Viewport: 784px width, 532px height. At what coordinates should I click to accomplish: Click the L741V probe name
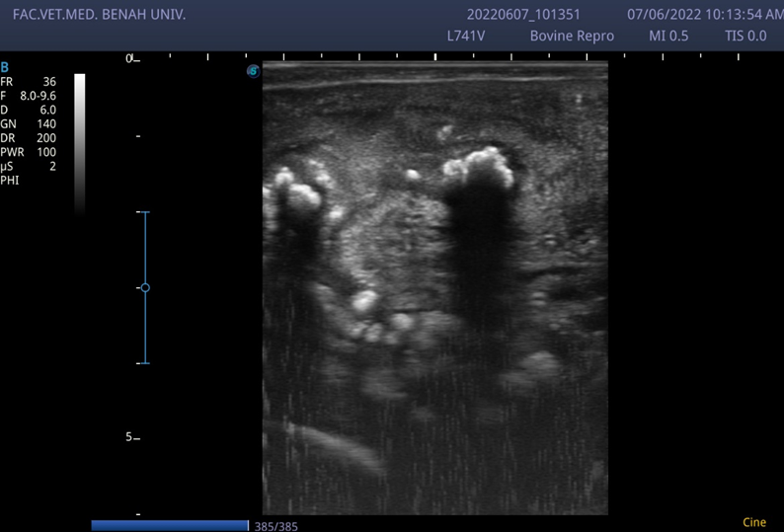[465, 36]
